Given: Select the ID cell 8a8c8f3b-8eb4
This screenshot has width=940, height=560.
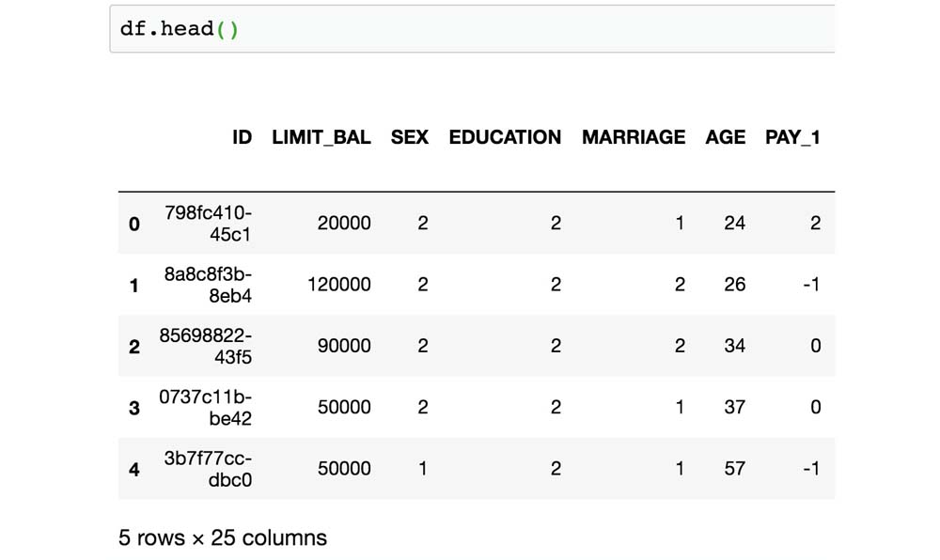Looking at the screenshot, I should point(208,285).
